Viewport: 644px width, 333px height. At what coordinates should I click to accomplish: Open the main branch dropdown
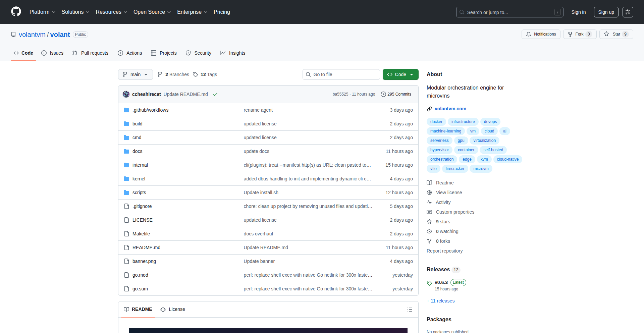pos(135,74)
